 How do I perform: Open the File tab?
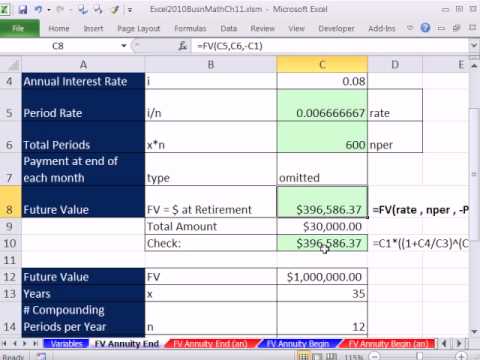coord(19,28)
